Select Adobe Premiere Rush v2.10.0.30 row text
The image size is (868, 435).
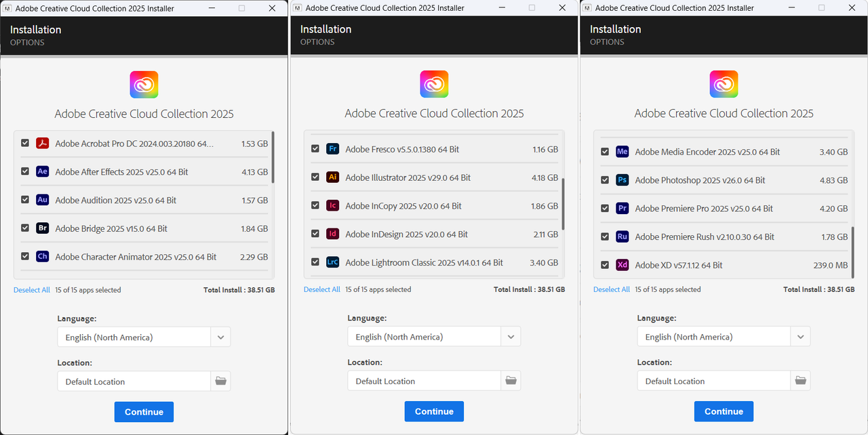tap(705, 237)
